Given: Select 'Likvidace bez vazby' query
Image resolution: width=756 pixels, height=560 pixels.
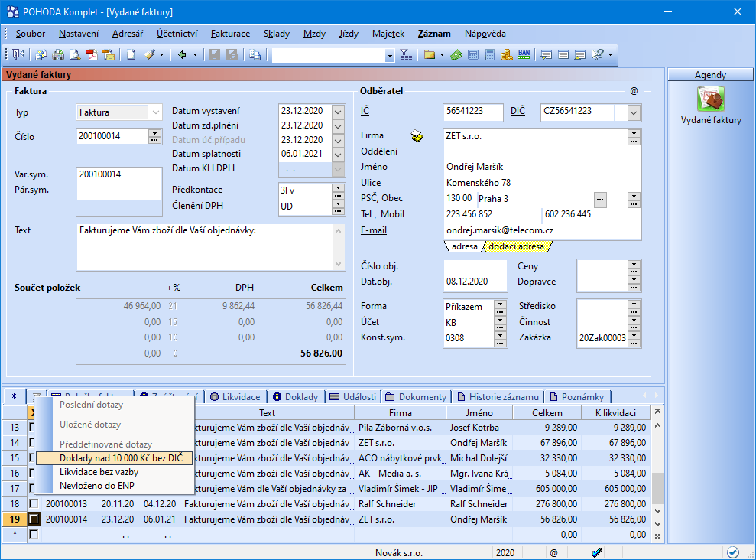Looking at the screenshot, I should (x=99, y=472).
